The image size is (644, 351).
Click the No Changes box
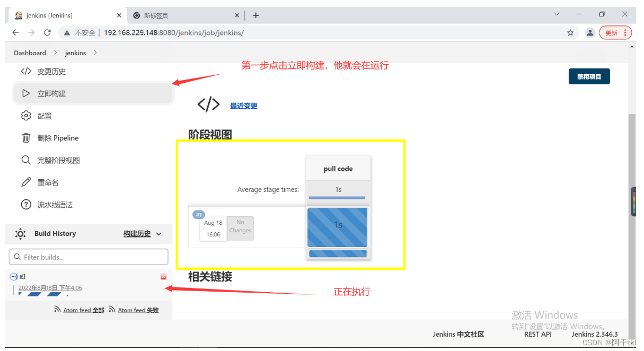coord(240,229)
